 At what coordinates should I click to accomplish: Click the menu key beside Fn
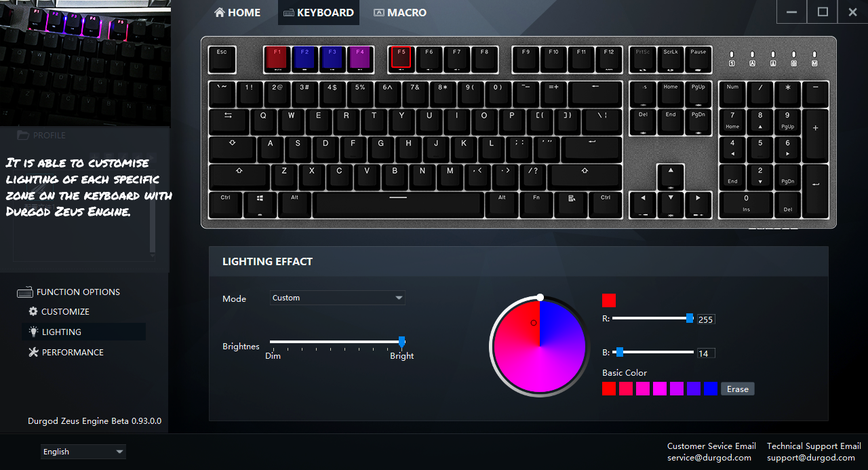point(572,205)
